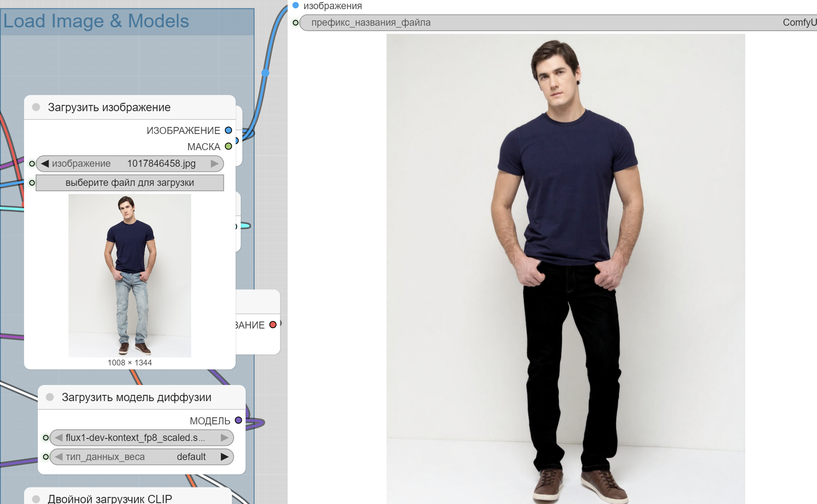Click the blue reroute dot on wire

point(265,73)
